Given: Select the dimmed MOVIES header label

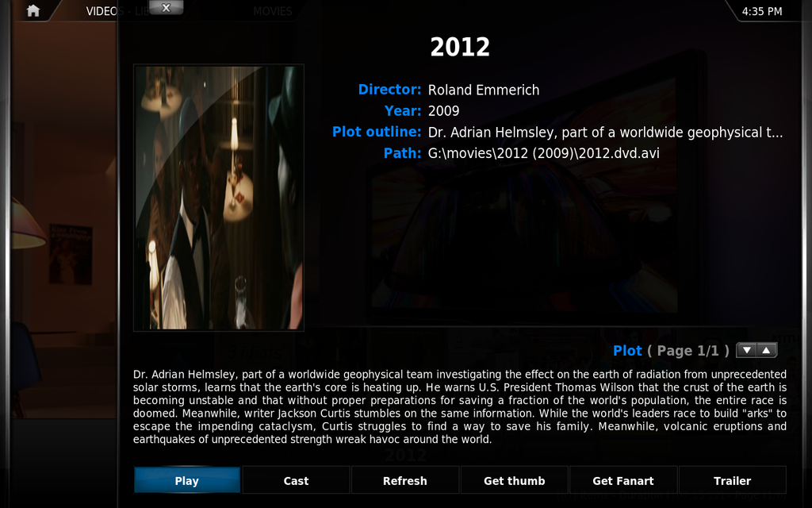Looking at the screenshot, I should point(273,11).
